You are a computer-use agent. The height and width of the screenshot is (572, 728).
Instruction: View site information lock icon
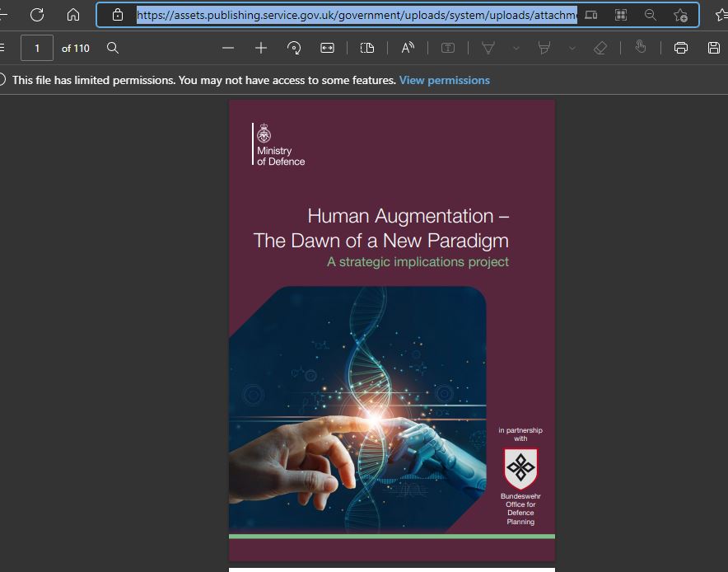(x=118, y=15)
